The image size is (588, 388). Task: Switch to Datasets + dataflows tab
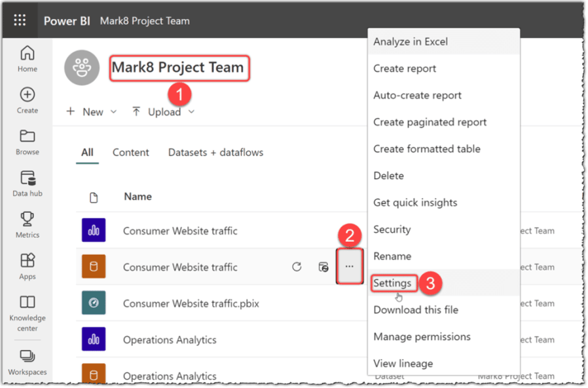pyautogui.click(x=215, y=152)
